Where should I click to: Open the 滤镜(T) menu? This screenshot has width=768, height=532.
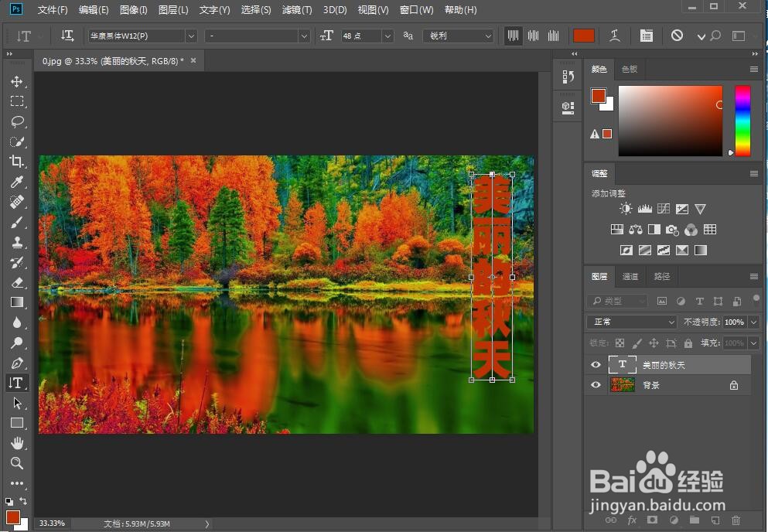297,10
